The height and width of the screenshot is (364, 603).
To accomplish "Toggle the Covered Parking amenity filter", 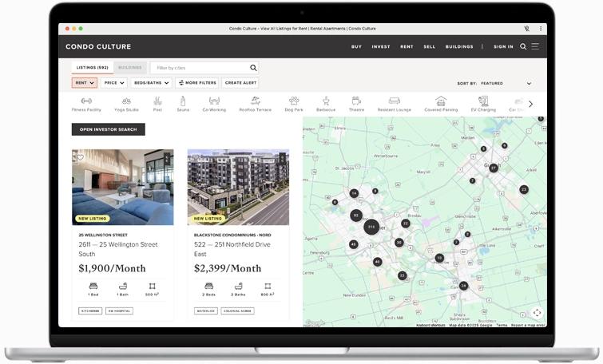I will point(441,101).
